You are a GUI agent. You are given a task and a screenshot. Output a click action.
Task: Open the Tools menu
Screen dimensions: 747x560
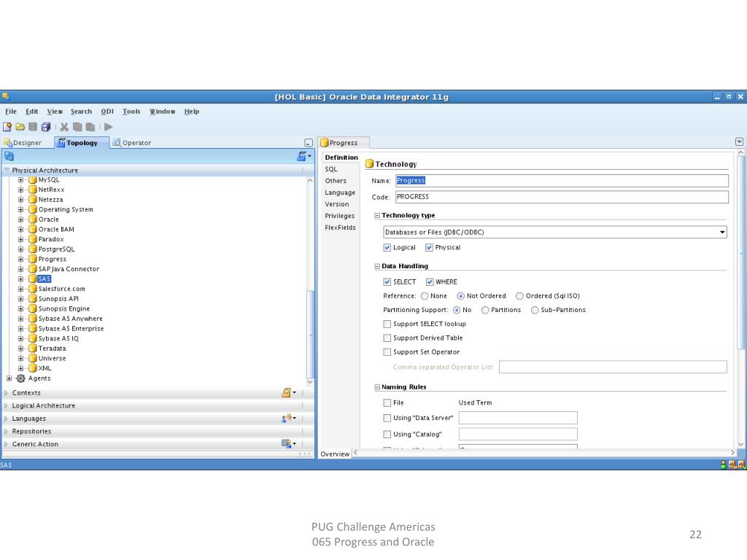click(x=131, y=112)
